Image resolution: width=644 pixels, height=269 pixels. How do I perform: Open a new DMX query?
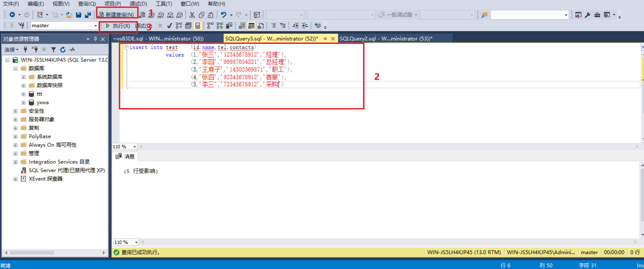click(x=161, y=15)
